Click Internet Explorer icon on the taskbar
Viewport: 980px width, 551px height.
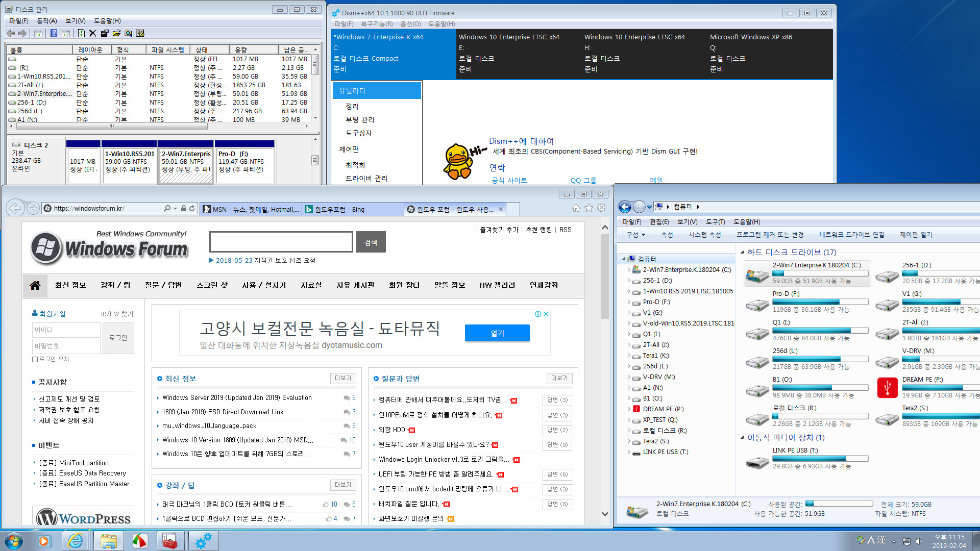76,541
